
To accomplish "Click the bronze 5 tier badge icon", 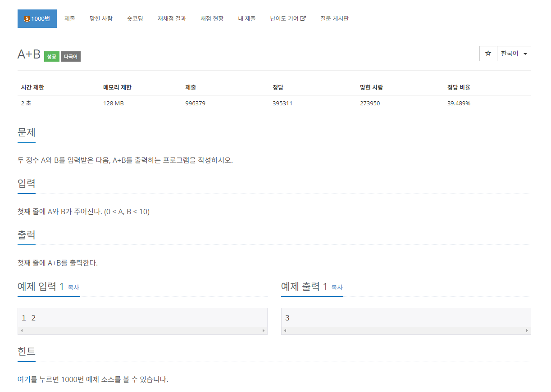I will coord(27,19).
